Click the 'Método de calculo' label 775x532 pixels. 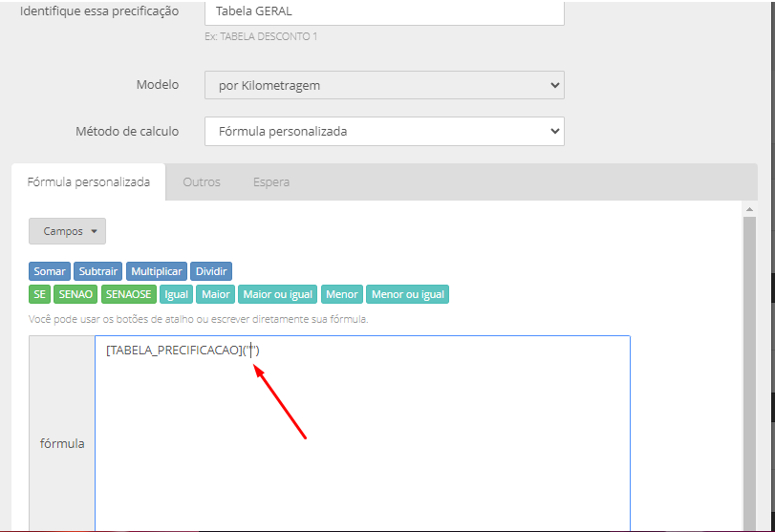pos(127,132)
